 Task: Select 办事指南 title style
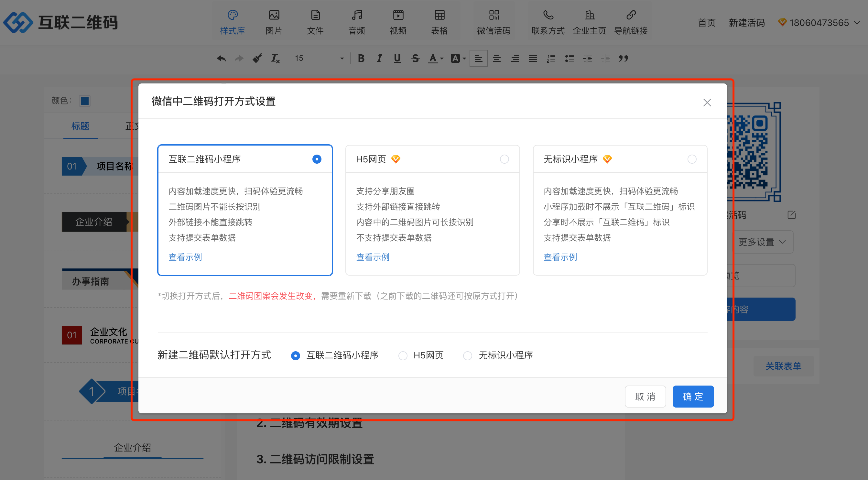(x=100, y=279)
